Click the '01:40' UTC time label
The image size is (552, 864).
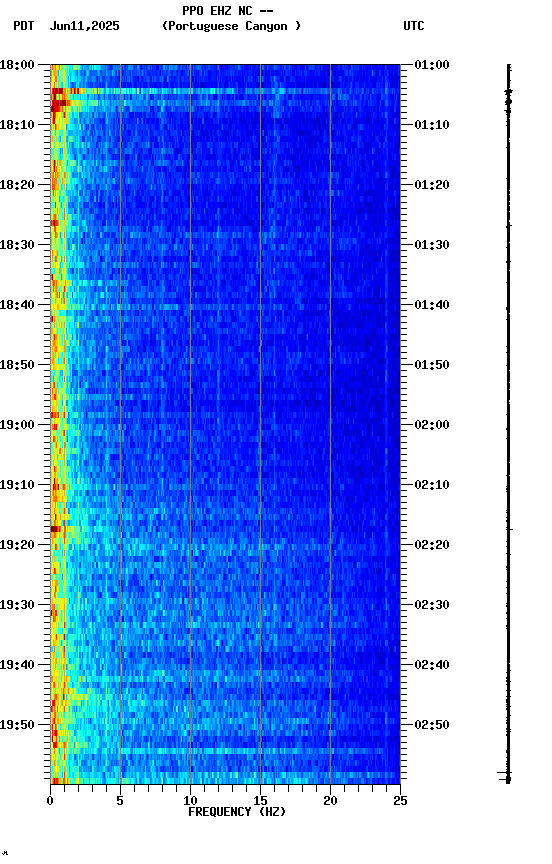tap(432, 305)
